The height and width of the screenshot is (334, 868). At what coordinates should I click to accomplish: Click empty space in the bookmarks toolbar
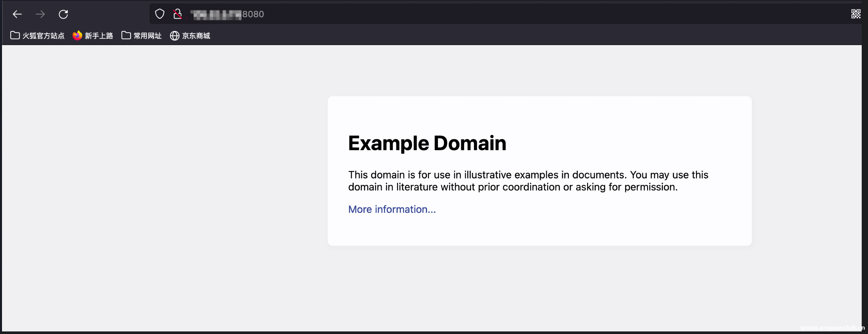coord(505,36)
